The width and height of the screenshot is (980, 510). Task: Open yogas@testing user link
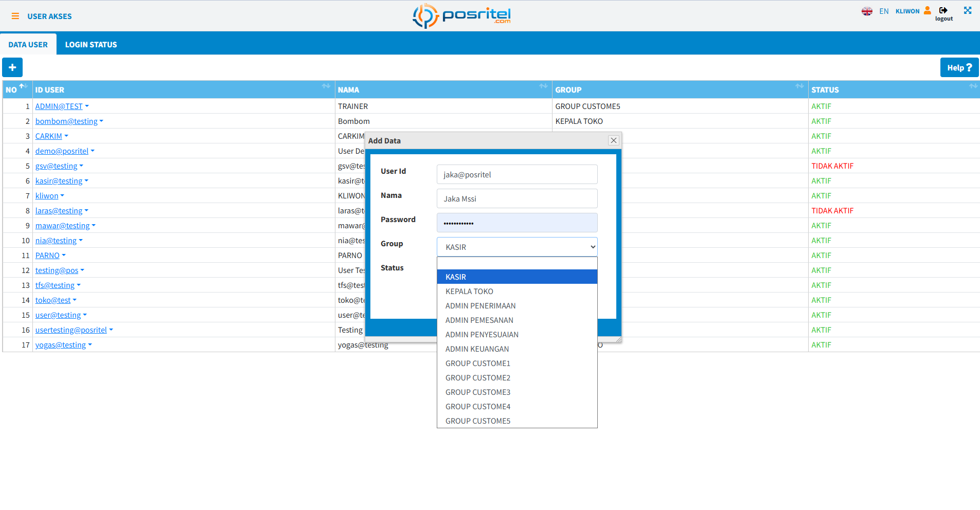(61, 345)
